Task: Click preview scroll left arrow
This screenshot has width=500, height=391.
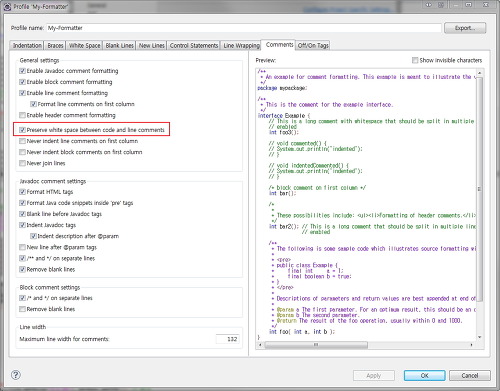Action: 261,345
